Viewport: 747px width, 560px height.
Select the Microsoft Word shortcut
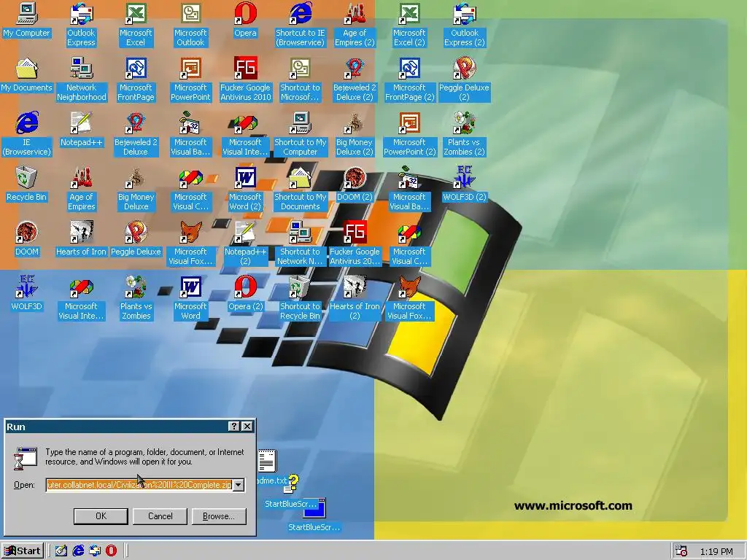tap(190, 298)
